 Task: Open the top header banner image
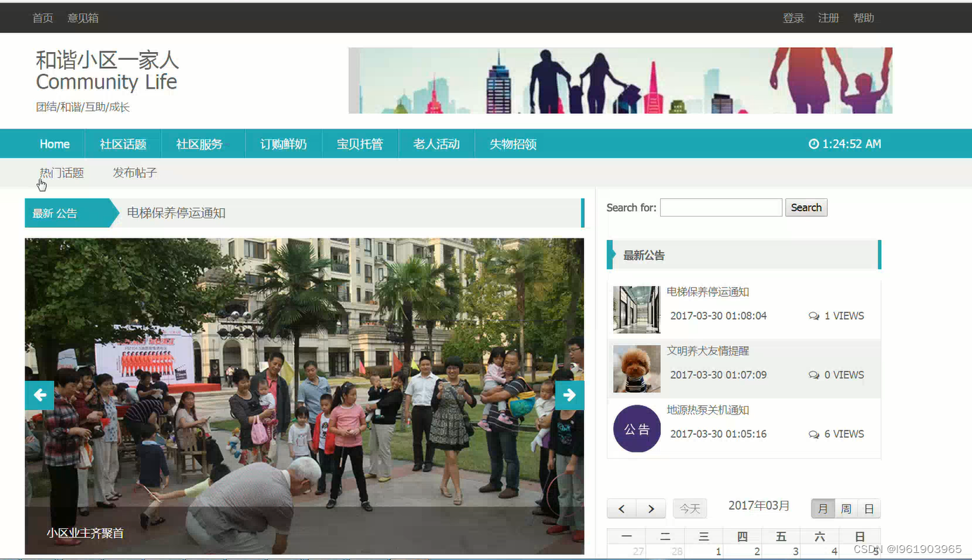620,80
